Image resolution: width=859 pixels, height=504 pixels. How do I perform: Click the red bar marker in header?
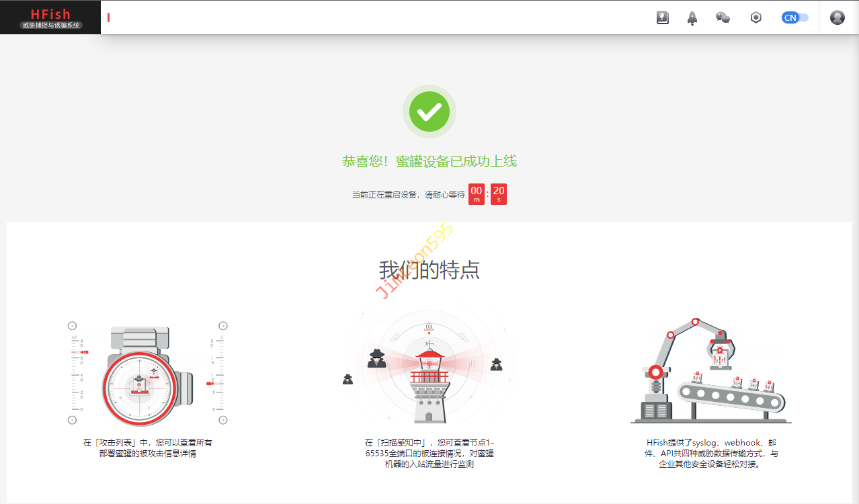coord(108,17)
